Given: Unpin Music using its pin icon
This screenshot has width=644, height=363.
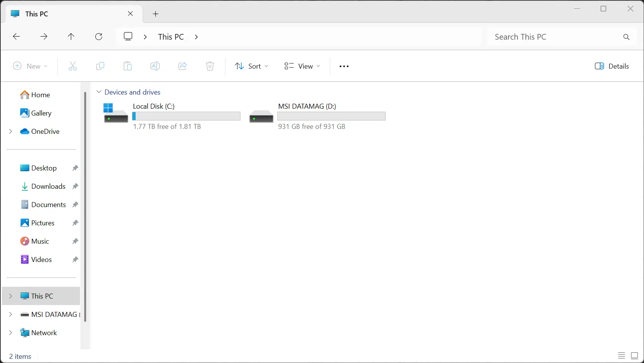Looking at the screenshot, I should point(75,241).
